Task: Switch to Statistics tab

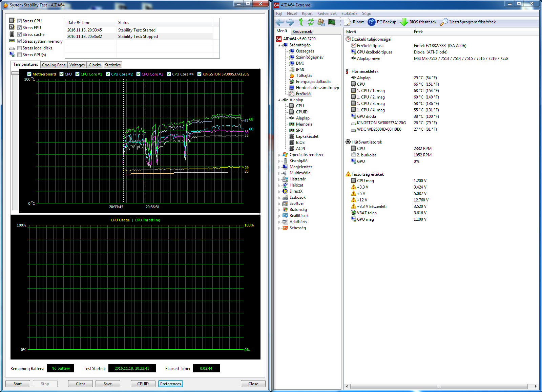Action: point(112,65)
